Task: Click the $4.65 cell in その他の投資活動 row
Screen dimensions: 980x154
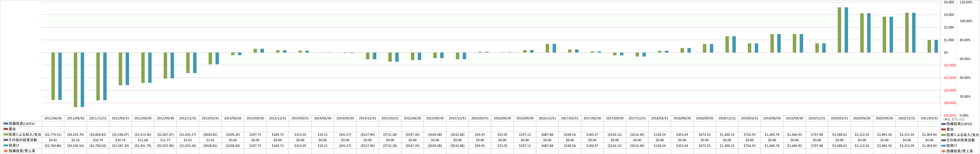Action: [53, 140]
